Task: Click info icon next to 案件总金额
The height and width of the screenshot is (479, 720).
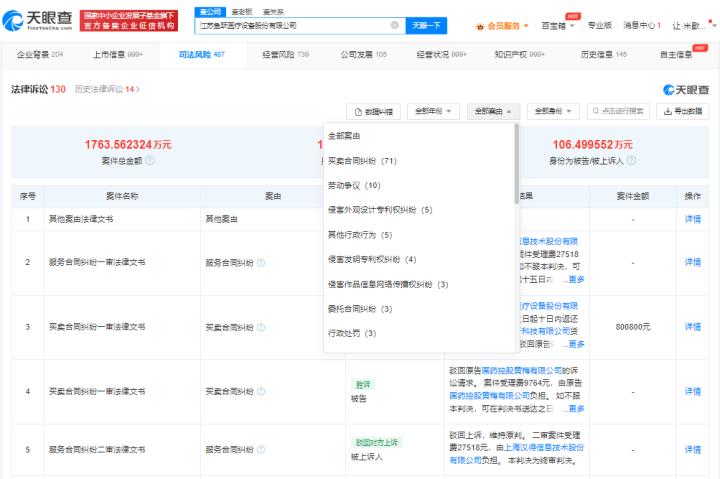Action: click(150, 160)
